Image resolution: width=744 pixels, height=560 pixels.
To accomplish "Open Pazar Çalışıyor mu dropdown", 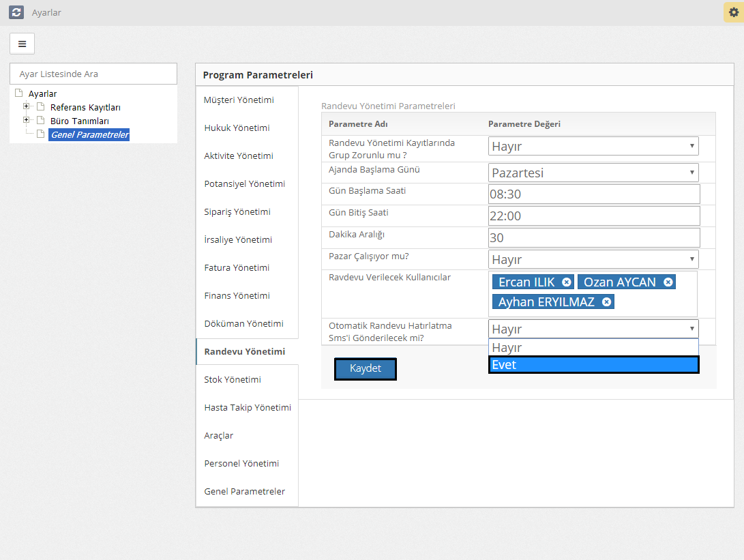I will click(593, 259).
